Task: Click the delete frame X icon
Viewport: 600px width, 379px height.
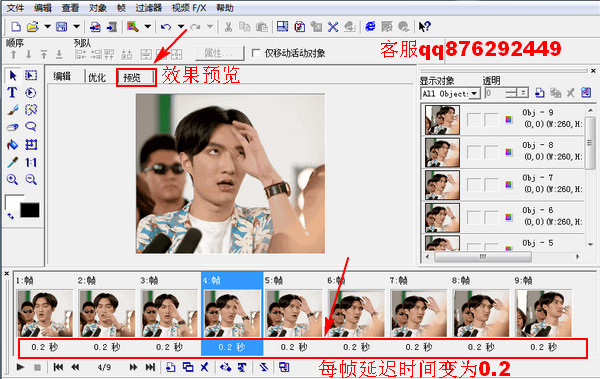Action: 205,367
